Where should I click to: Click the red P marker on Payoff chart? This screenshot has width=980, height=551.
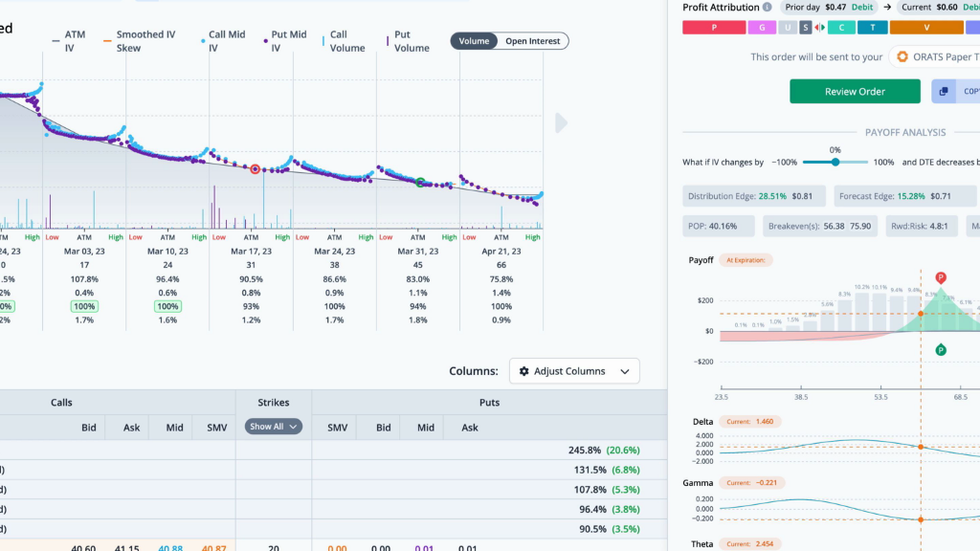point(941,277)
